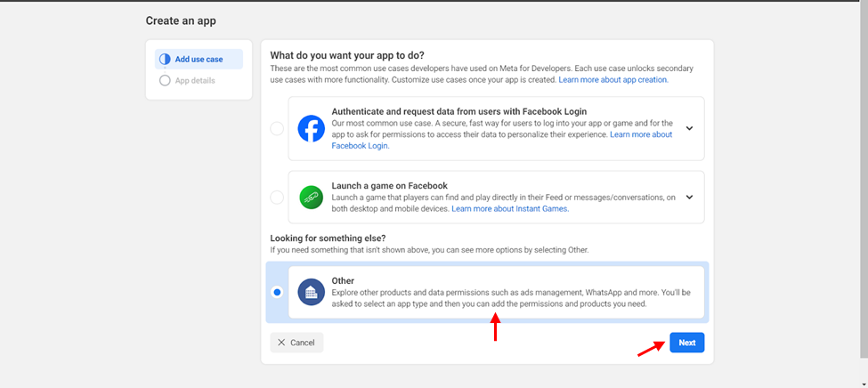Click the Authenticate and request data heading
The width and height of the screenshot is (868, 388).
pos(458,111)
